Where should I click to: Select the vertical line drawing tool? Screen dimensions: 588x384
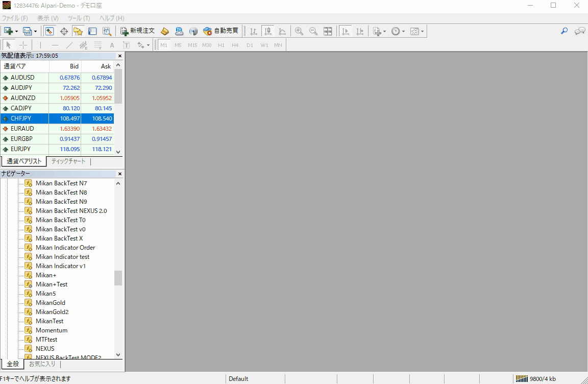(40, 45)
